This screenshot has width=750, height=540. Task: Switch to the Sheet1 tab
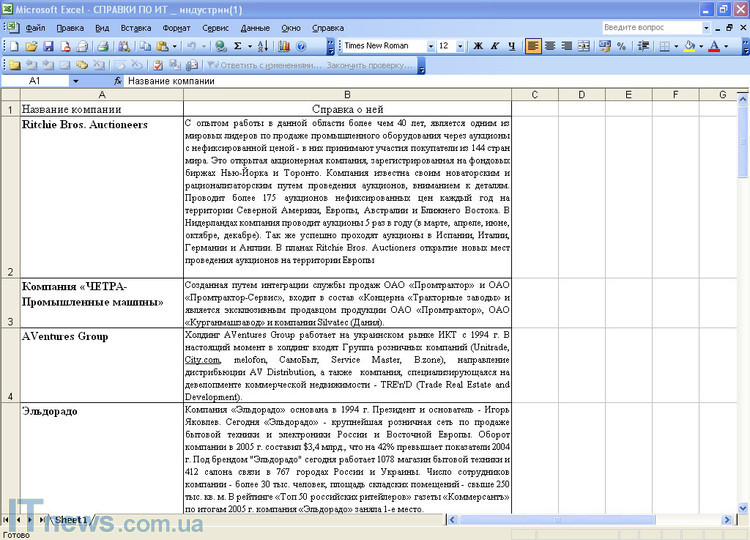pos(71,520)
